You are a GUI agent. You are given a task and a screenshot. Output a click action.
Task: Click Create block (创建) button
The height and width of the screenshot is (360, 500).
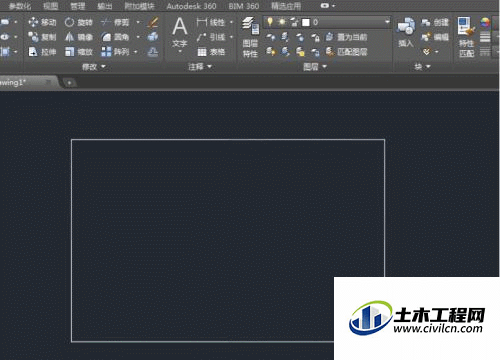tap(435, 22)
